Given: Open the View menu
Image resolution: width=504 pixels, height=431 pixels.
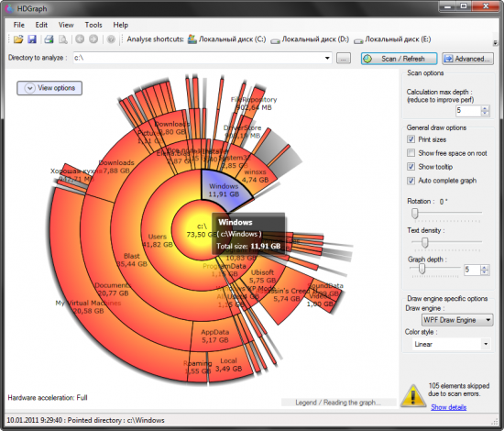Looking at the screenshot, I should (66, 25).
